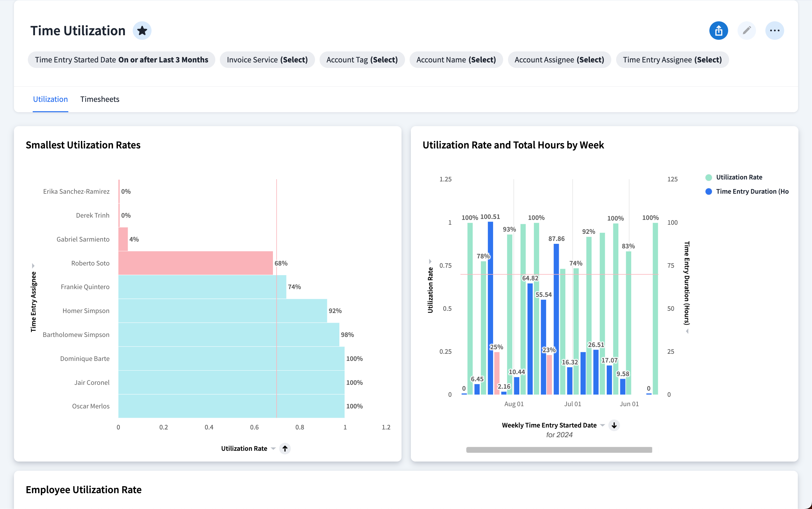Click triangle below Time Entry Duration axis
This screenshot has width=812, height=509.
pyautogui.click(x=687, y=331)
